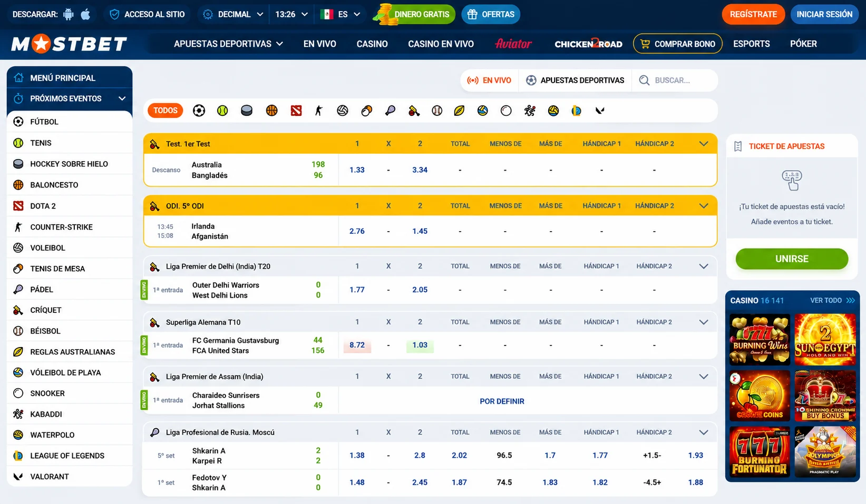
Task: Open the DECIMAL odds format dropdown
Action: point(232,14)
